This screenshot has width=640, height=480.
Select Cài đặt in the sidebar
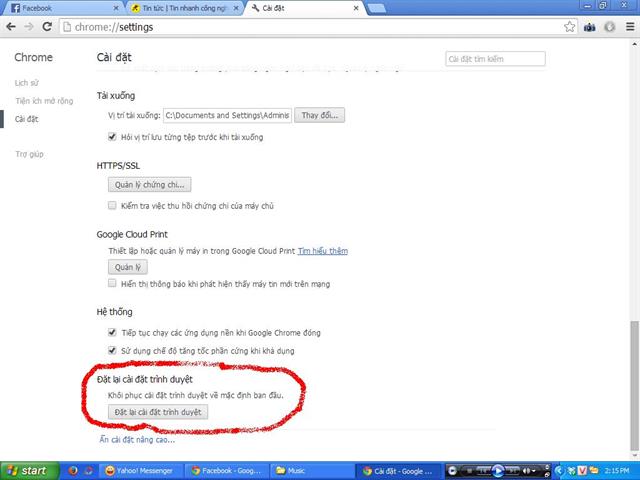pyautogui.click(x=27, y=119)
